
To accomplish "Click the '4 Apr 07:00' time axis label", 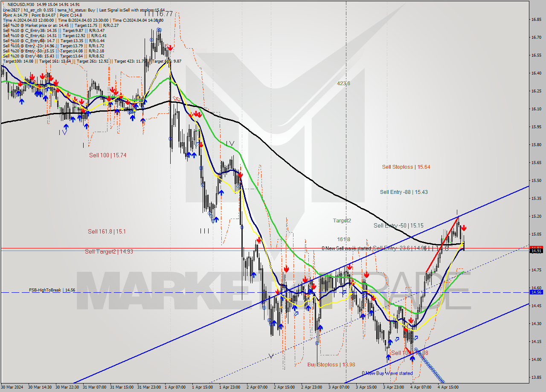I will click(x=421, y=387).
